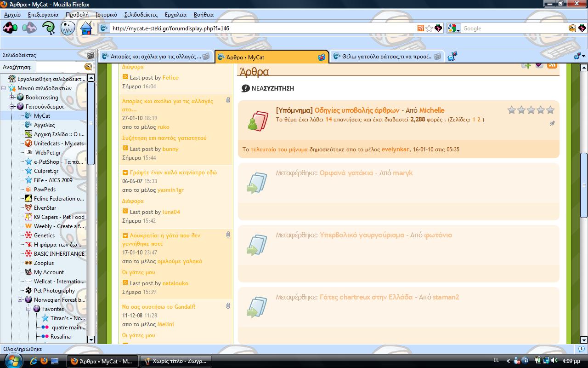
Task: Rate the thread with the fifth star
Action: click(x=550, y=110)
